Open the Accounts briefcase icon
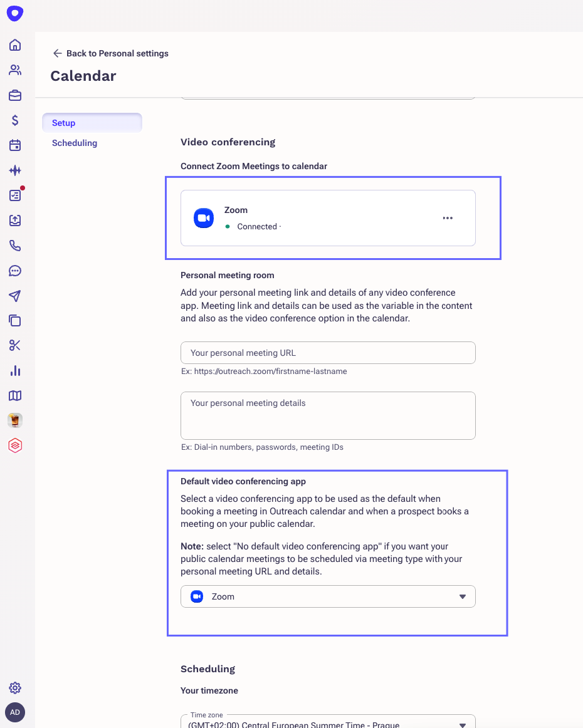The height and width of the screenshot is (728, 583). coord(15,95)
